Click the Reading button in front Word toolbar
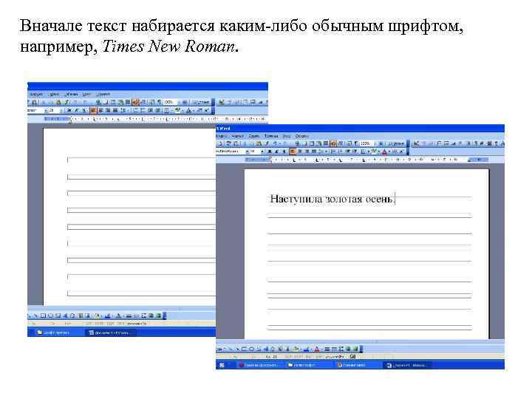 coord(395,143)
